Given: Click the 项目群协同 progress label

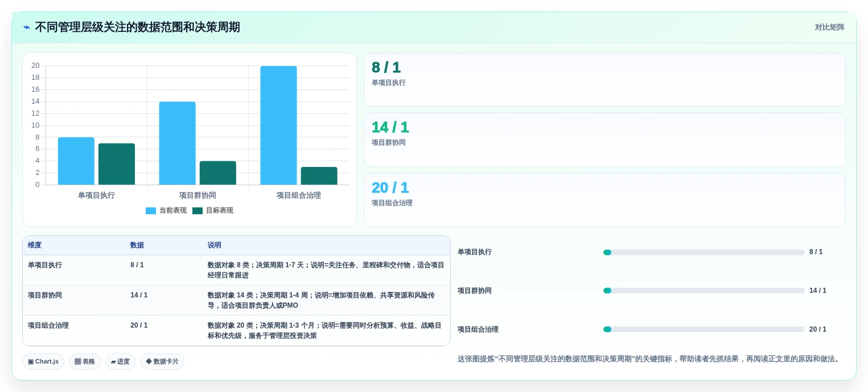Looking at the screenshot, I should tap(475, 291).
